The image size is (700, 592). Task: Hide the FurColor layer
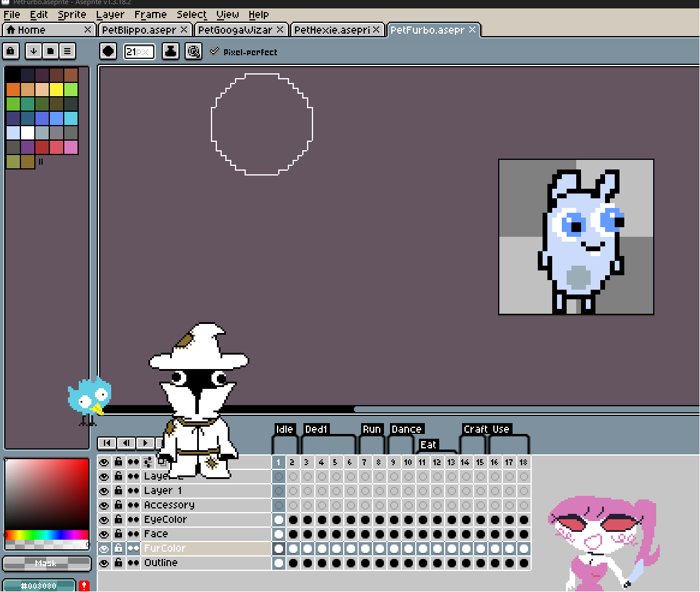click(104, 548)
